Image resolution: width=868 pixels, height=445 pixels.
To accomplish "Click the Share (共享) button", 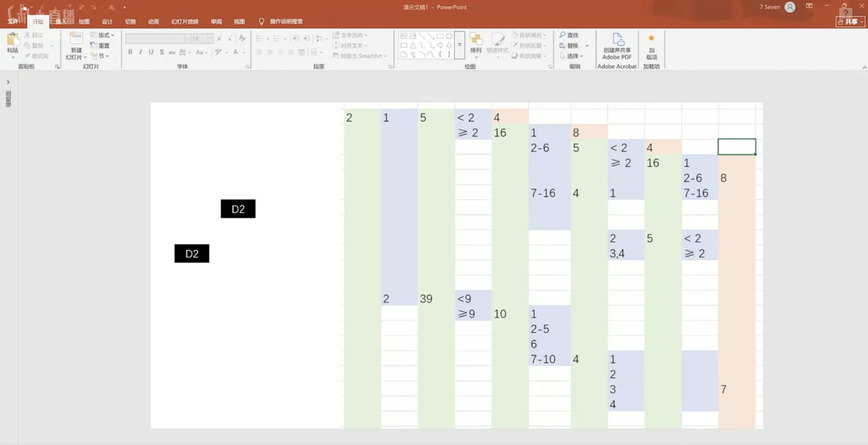I will (x=850, y=22).
